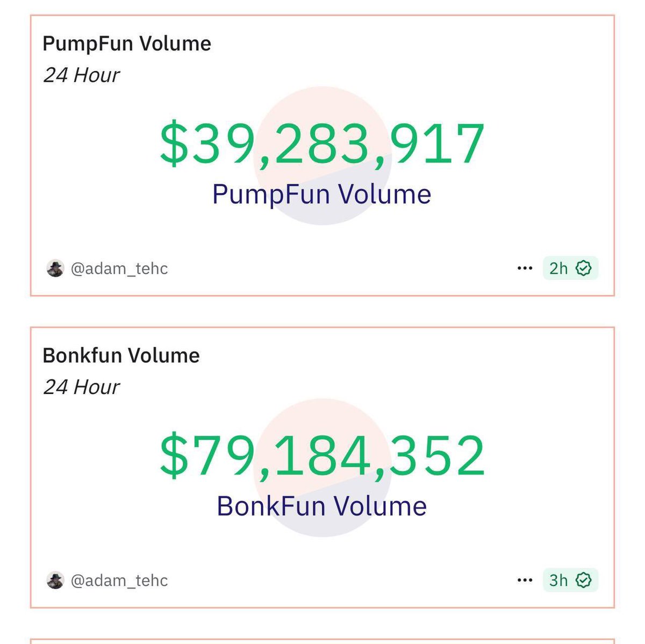Click adam_tehc avatar on the Bonkfun card
This screenshot has width=645, height=644.
click(55, 581)
